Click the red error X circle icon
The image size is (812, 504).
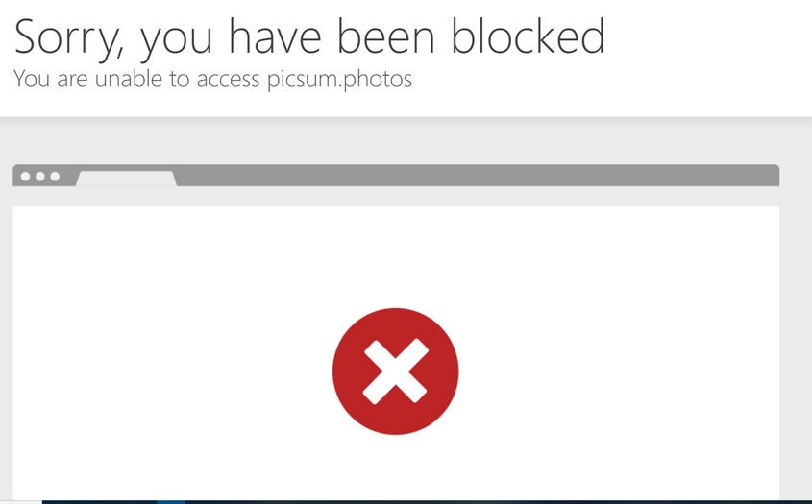pyautogui.click(x=395, y=371)
